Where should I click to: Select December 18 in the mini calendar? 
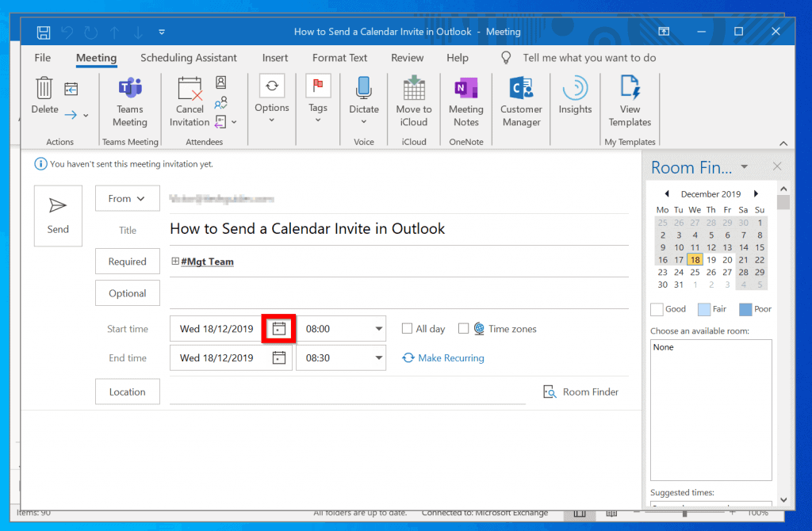[x=695, y=260]
